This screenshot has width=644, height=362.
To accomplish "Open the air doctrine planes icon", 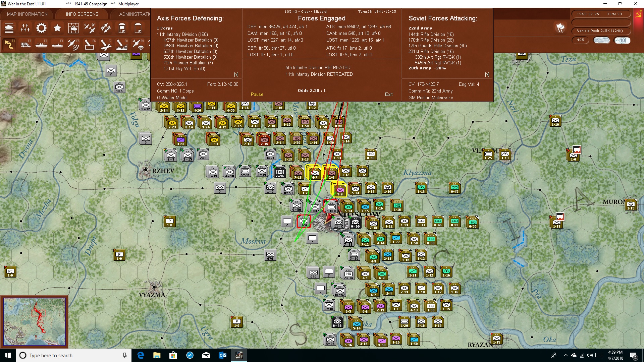I will [90, 28].
